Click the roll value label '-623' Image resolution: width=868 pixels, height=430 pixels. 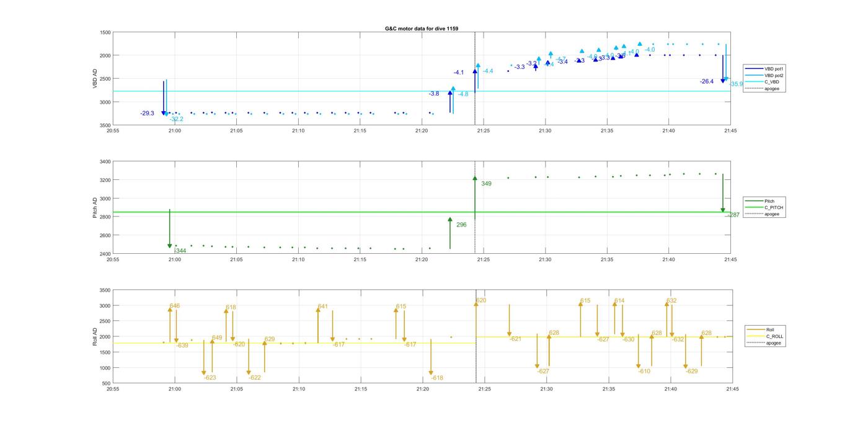coord(210,377)
